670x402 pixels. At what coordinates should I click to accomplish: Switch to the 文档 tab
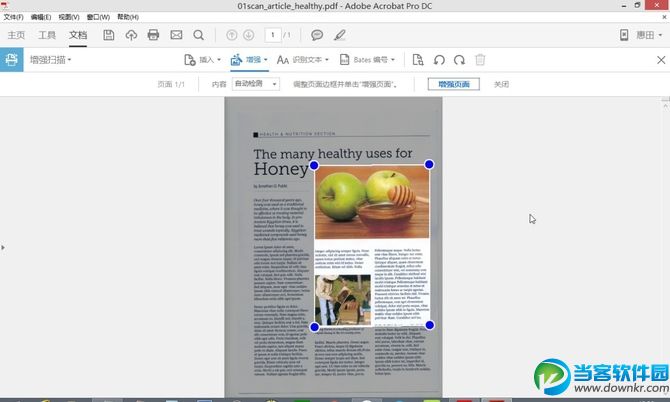[x=78, y=35]
